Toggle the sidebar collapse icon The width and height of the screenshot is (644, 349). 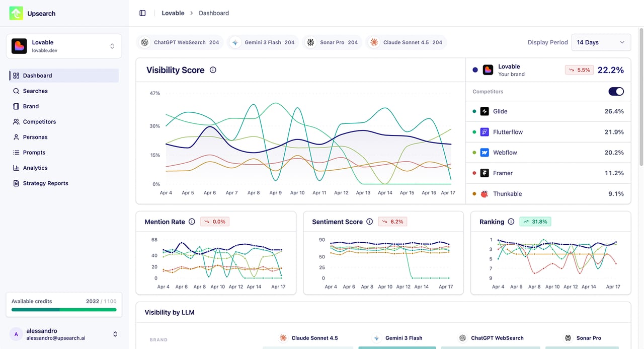tap(142, 13)
